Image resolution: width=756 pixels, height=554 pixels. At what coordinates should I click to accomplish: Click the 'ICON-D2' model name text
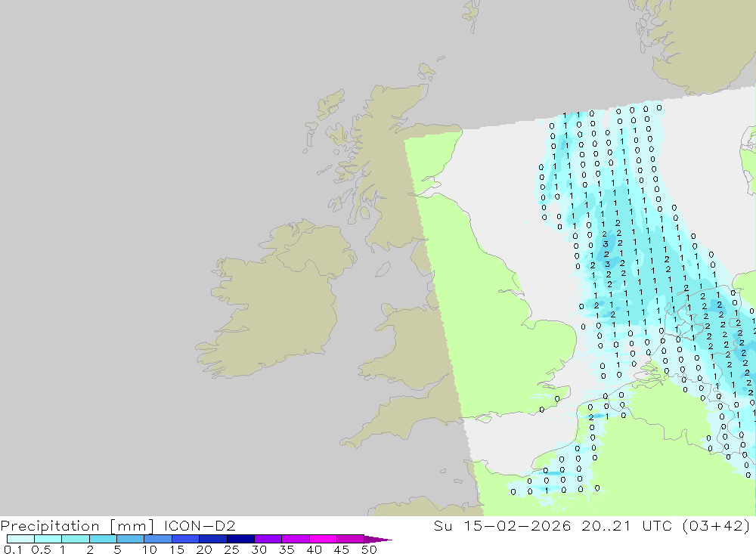(200, 525)
